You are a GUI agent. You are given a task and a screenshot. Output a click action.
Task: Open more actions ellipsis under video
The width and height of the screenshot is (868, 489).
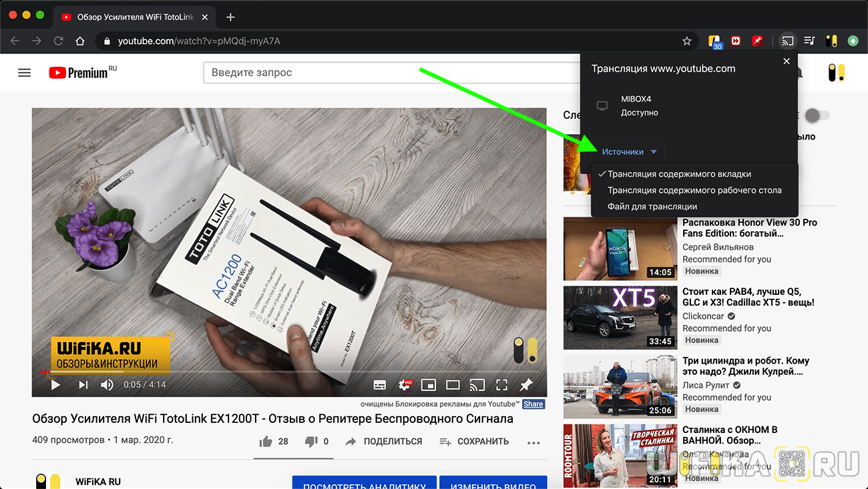point(533,442)
